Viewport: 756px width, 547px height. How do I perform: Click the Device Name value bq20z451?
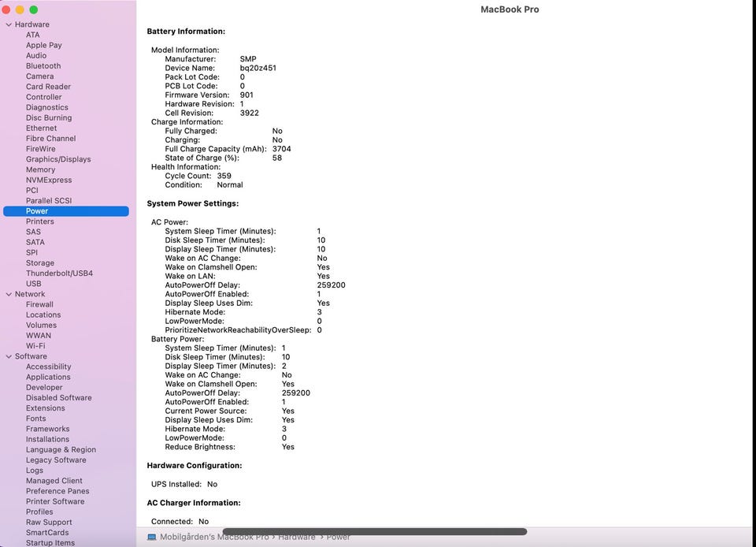coord(258,68)
